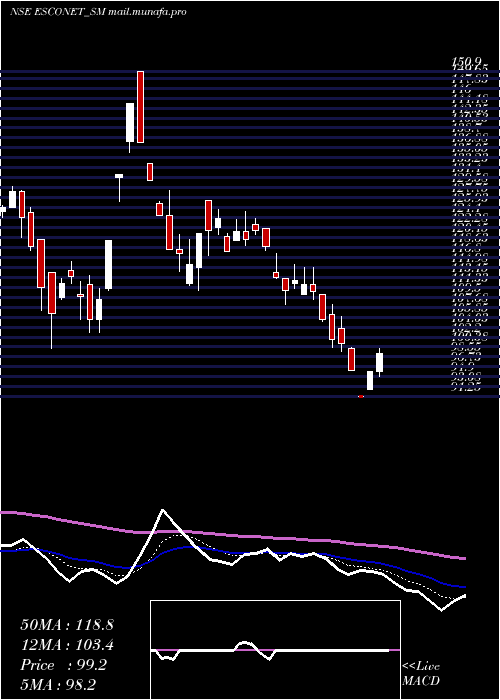500x700 pixels.
Task: Click the 50MA : 118.8 label
Action: click(67, 625)
